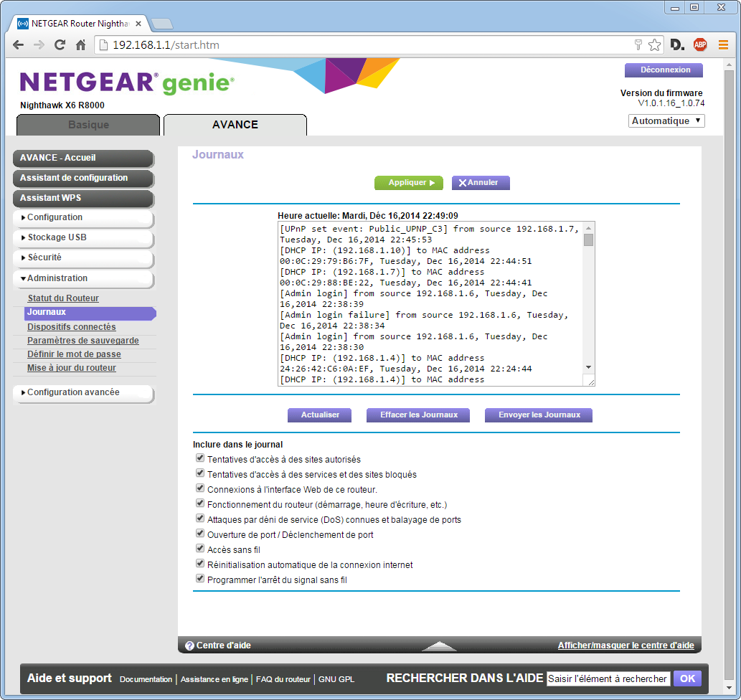
Task: Click the browser home icon
Action: [81, 45]
